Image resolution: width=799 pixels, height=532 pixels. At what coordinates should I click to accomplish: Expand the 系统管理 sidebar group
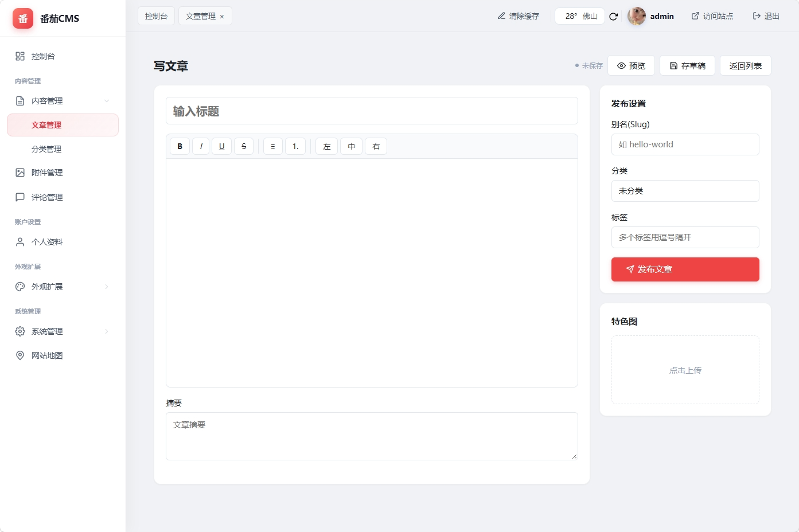click(63, 331)
